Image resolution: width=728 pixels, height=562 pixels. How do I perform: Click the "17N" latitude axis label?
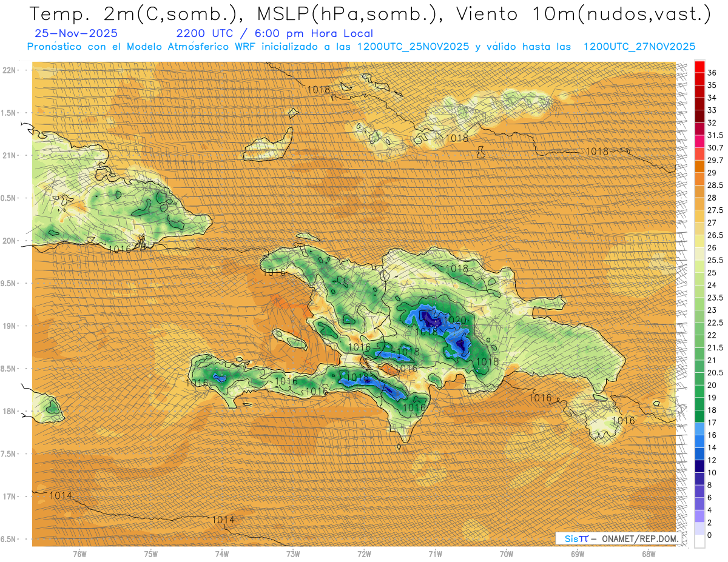coord(10,497)
